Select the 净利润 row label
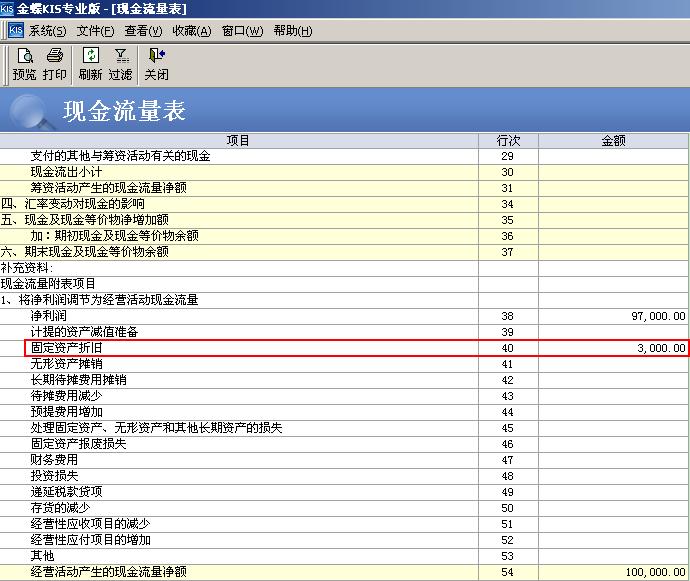The width and height of the screenshot is (690, 581). coord(48,316)
